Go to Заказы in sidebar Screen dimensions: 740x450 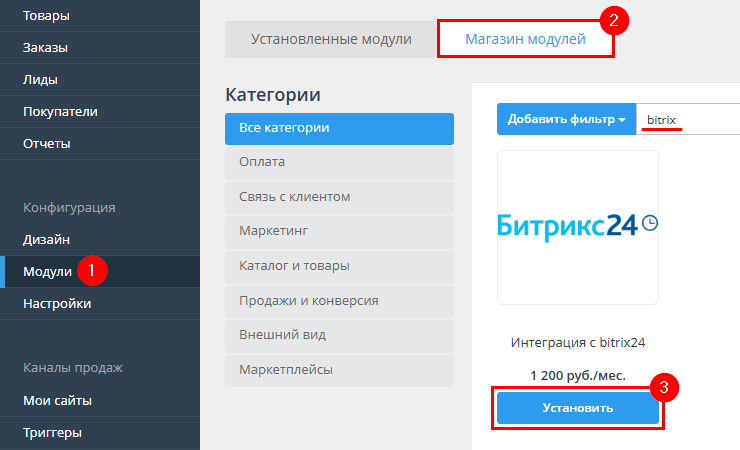point(45,47)
